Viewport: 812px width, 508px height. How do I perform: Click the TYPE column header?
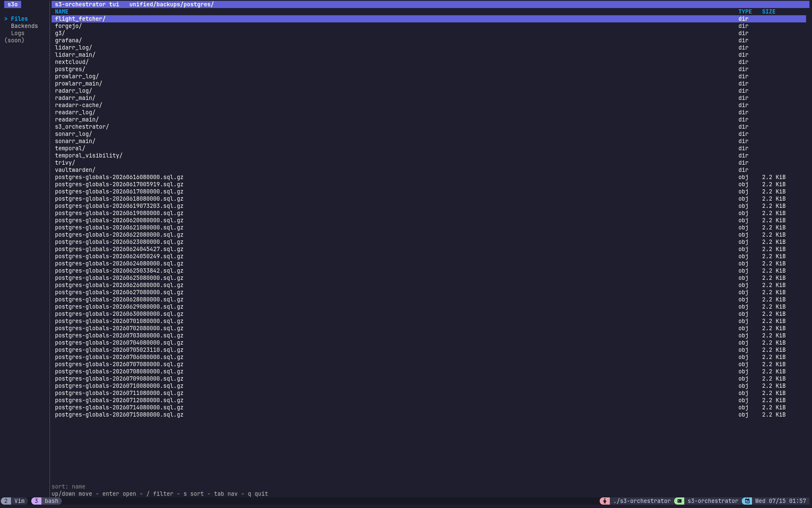(x=745, y=11)
